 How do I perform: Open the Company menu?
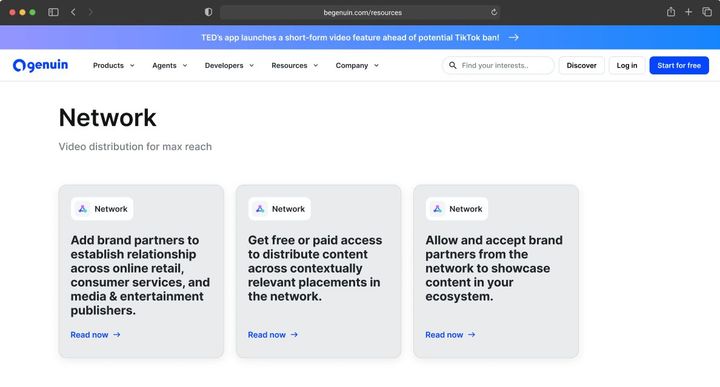coord(357,66)
